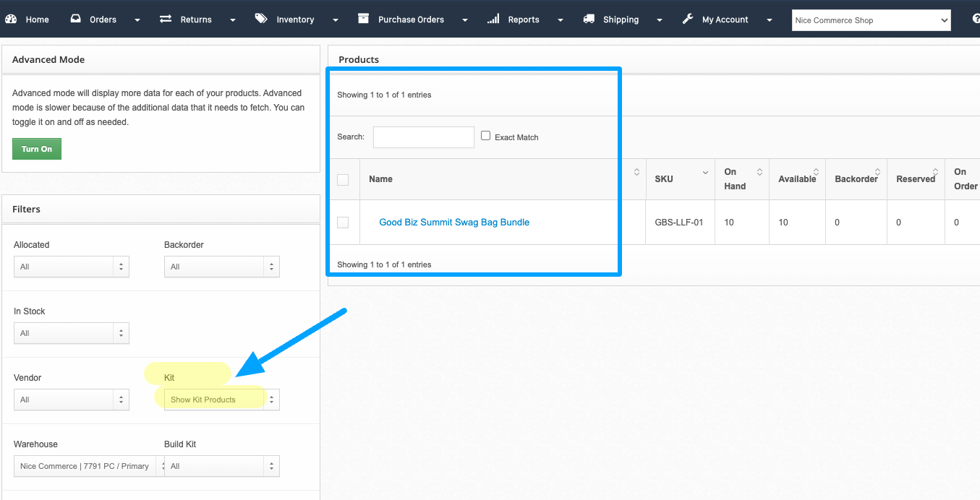
Task: Expand the Inventory dropdown caret
Action: [336, 20]
